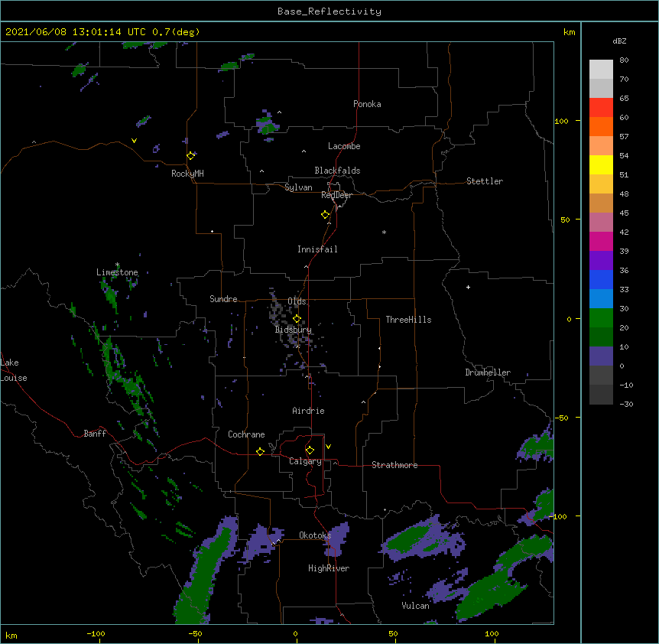Click the orange 60 dBZ legend swatch
659x644 pixels.
coord(601,126)
